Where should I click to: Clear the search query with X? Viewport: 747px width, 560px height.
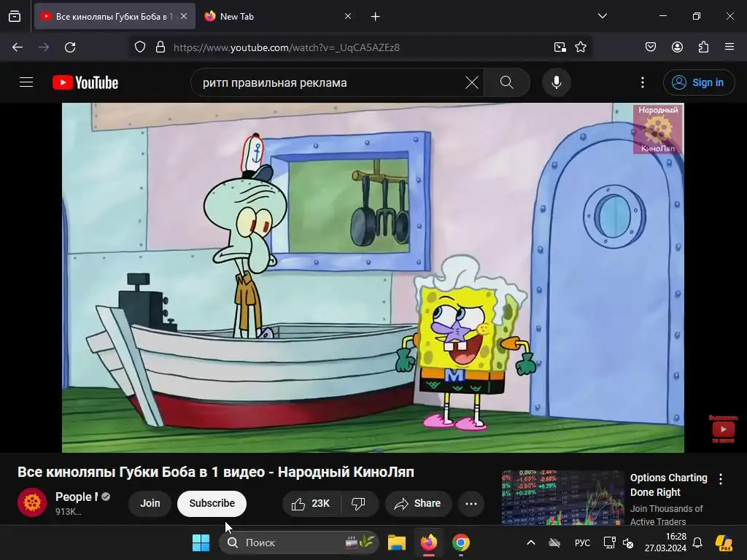pos(472,83)
